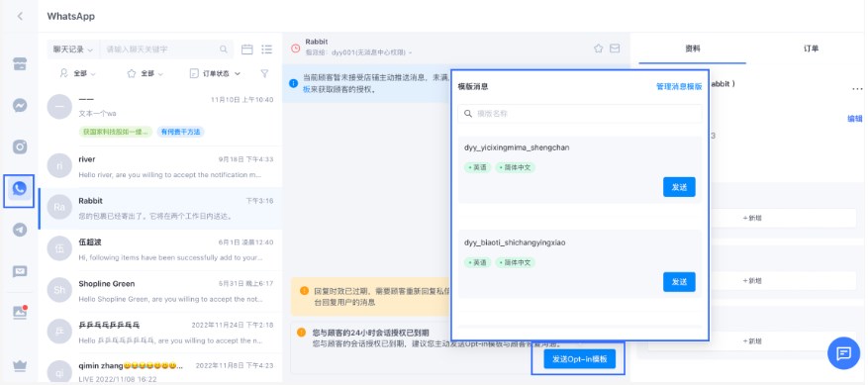
Task: Click the 管理消息模板 link
Action: click(679, 86)
